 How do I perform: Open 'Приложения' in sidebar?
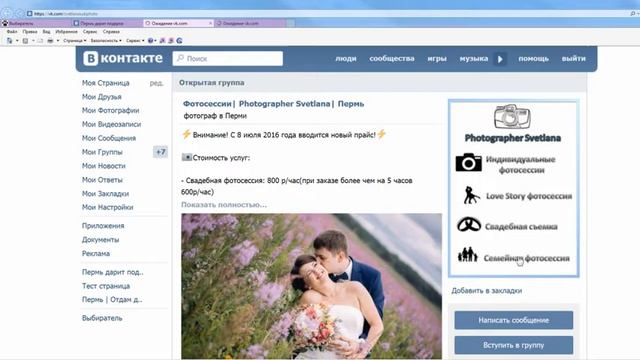point(103,226)
